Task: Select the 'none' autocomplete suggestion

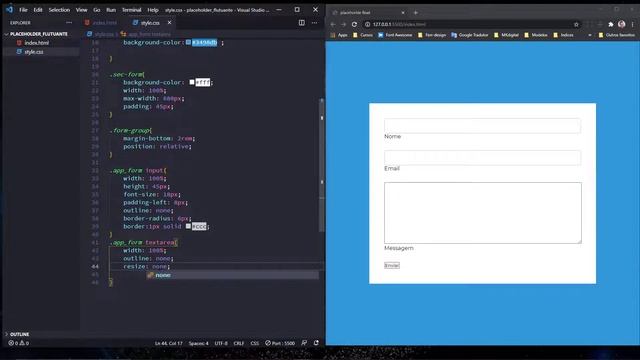Action: pos(233,275)
